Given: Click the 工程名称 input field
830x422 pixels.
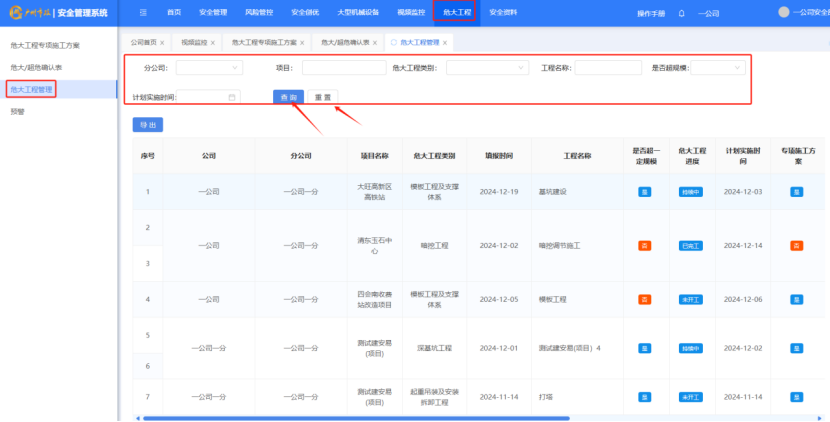Looking at the screenshot, I should point(608,68).
